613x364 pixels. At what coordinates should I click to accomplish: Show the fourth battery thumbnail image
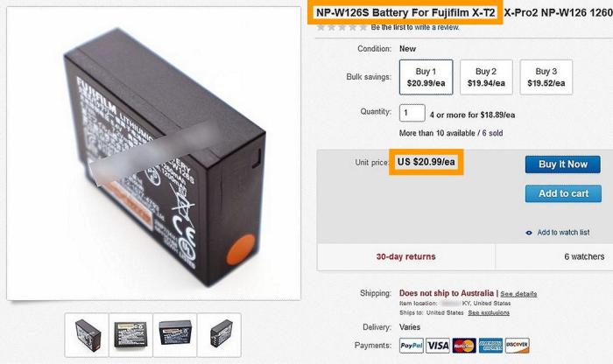tap(219, 335)
